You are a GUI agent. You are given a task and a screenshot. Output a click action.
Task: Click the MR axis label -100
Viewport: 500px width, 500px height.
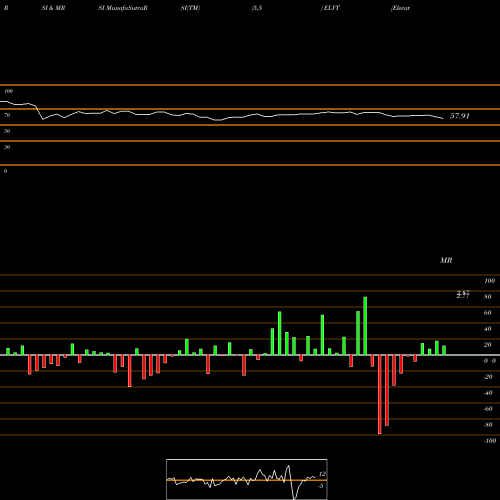click(490, 441)
